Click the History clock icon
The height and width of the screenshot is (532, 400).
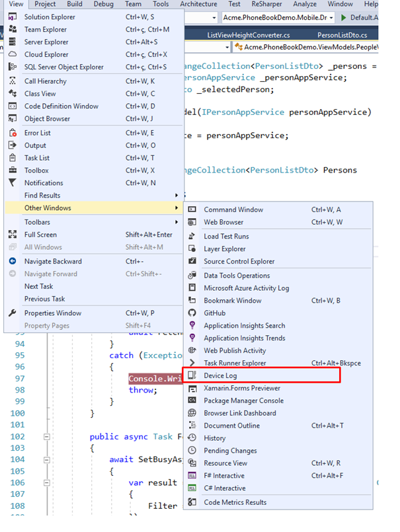click(x=192, y=437)
